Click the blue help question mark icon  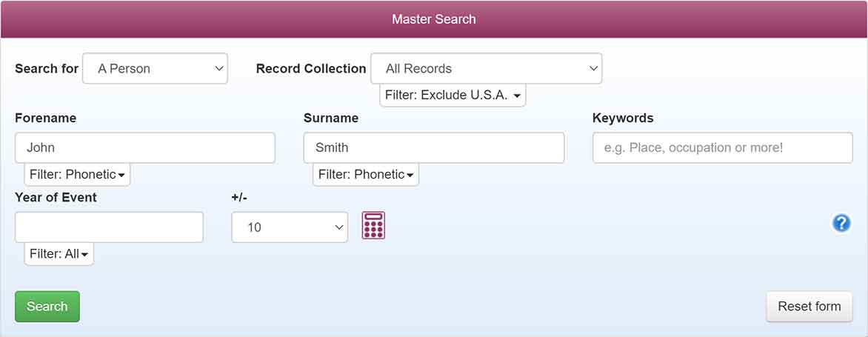(841, 224)
